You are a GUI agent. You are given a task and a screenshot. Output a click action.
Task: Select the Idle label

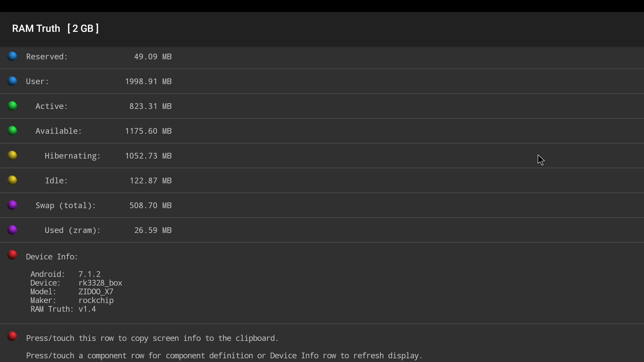coord(56,181)
